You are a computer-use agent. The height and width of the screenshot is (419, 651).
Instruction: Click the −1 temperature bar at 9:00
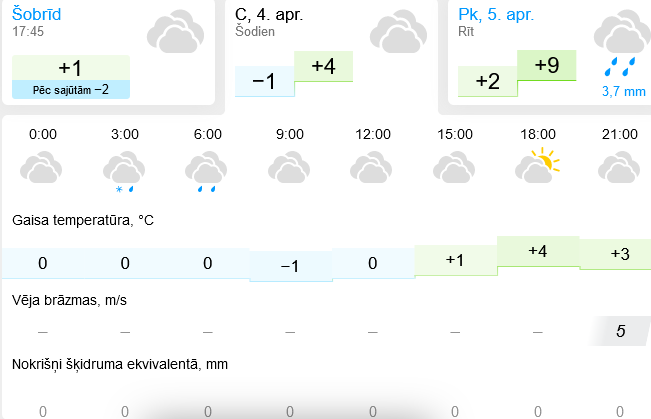[x=291, y=266]
